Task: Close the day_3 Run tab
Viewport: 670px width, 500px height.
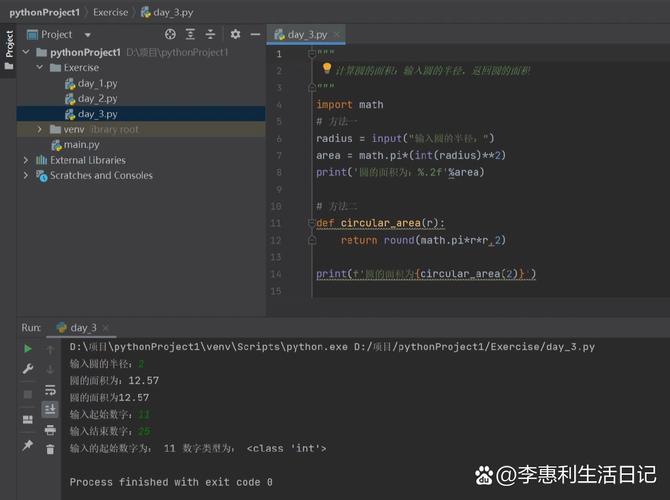Action: 106,328
